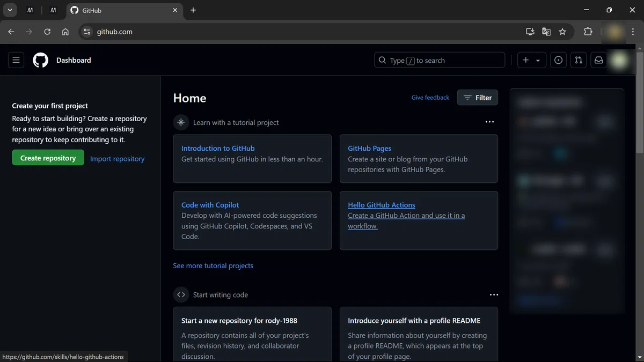Switch to the first pinned browser tab
The image size is (644, 362).
pos(30,10)
